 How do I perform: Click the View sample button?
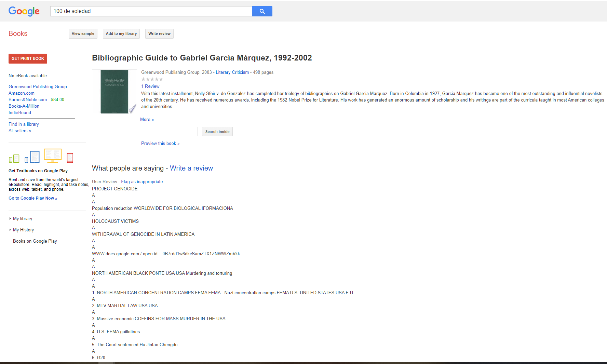tap(83, 33)
